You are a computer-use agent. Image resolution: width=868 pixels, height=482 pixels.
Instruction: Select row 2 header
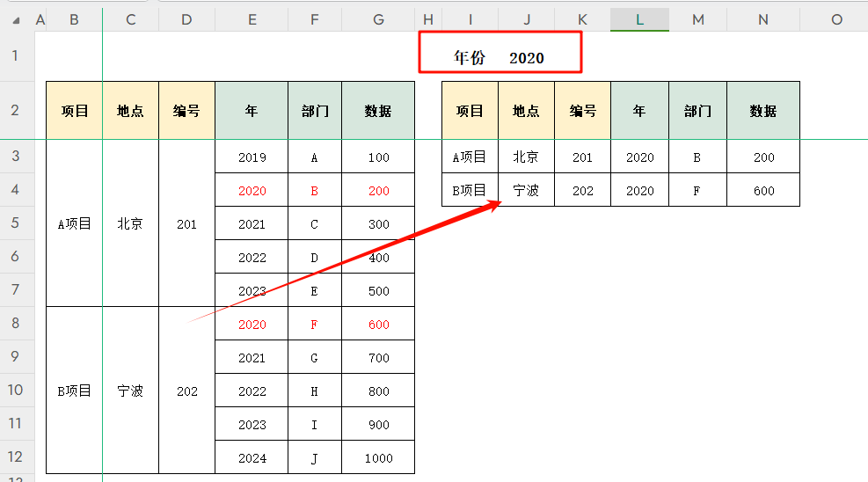pos(17,110)
